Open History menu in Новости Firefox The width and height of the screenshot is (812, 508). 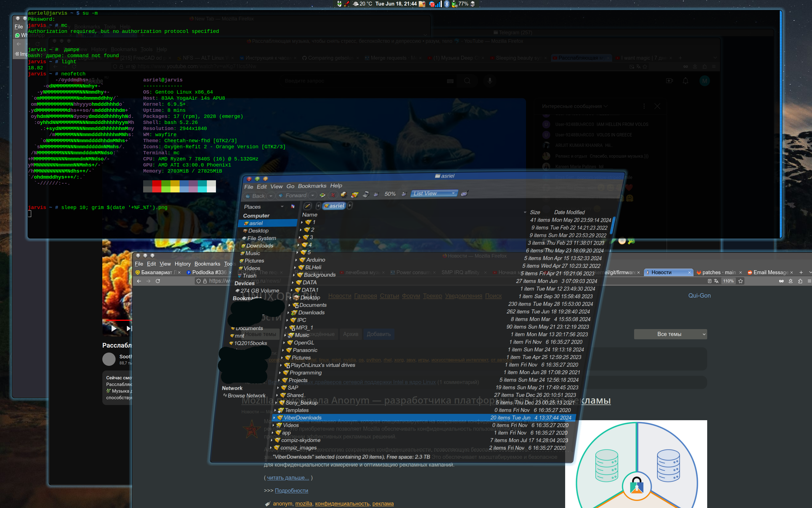click(x=183, y=264)
